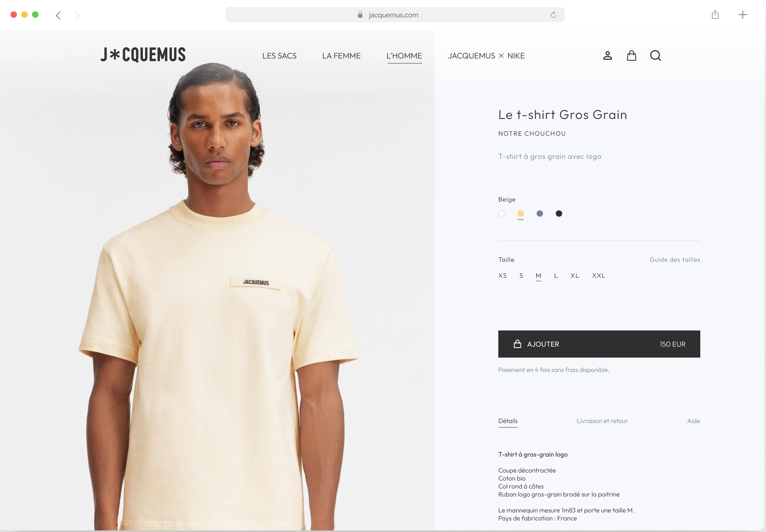Click AJOUTER to add to bag

pos(599,344)
